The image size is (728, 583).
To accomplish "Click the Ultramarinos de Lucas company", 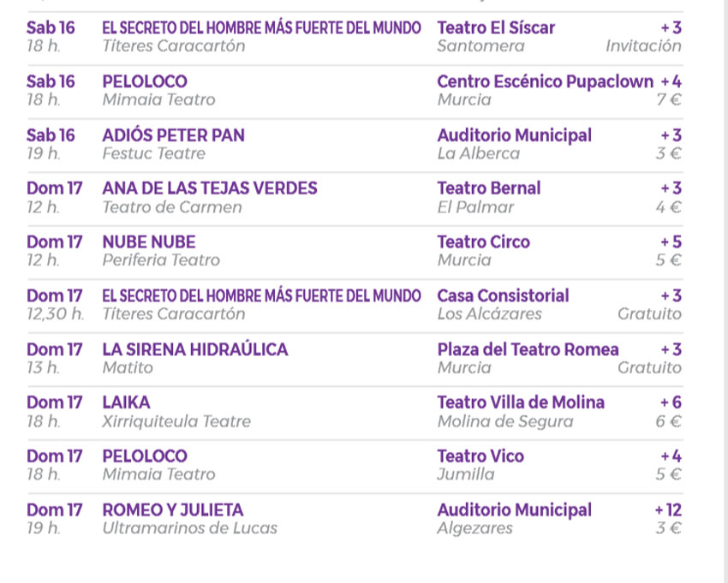I will tap(189, 528).
